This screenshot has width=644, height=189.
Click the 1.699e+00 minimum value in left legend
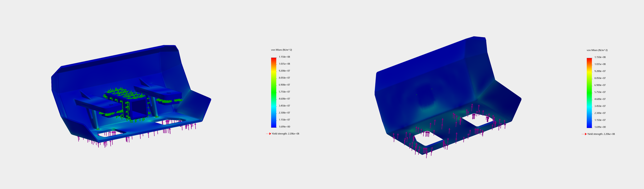click(284, 126)
